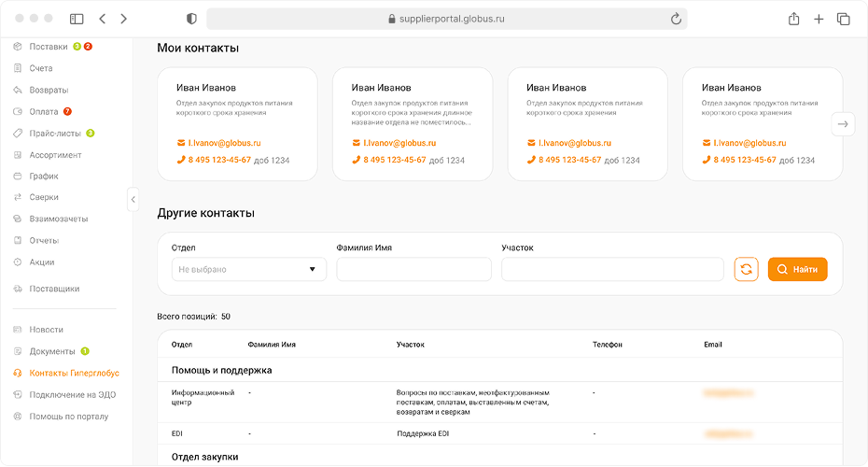Screen dimensions: 868x467
Task: Click the Новости sidebar icon
Action: pos(18,330)
